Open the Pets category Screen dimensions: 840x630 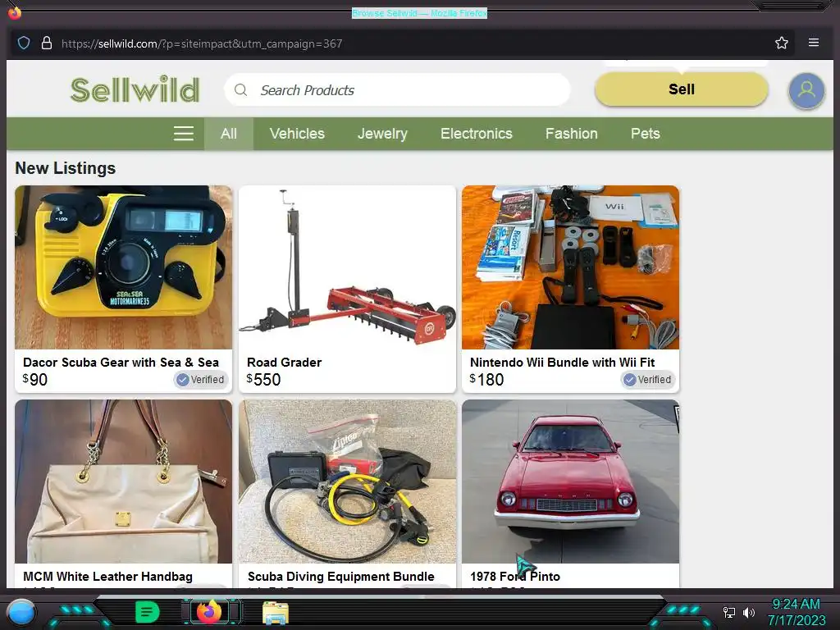(645, 134)
